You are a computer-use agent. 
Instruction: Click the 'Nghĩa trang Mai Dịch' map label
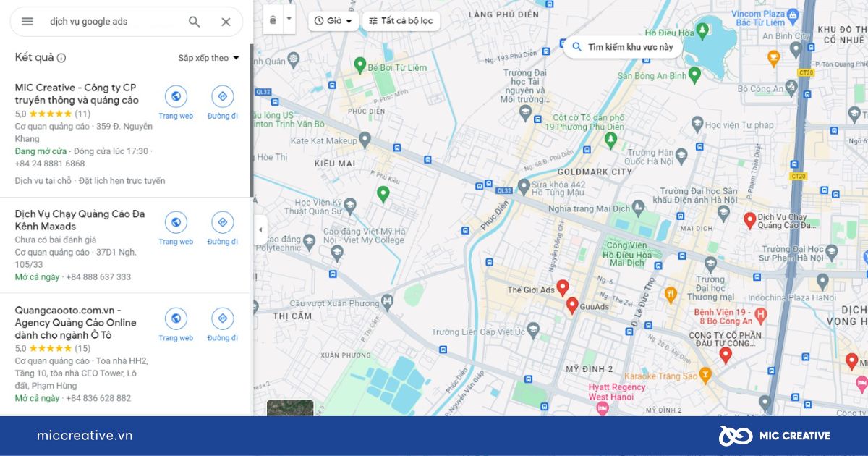tap(590, 208)
